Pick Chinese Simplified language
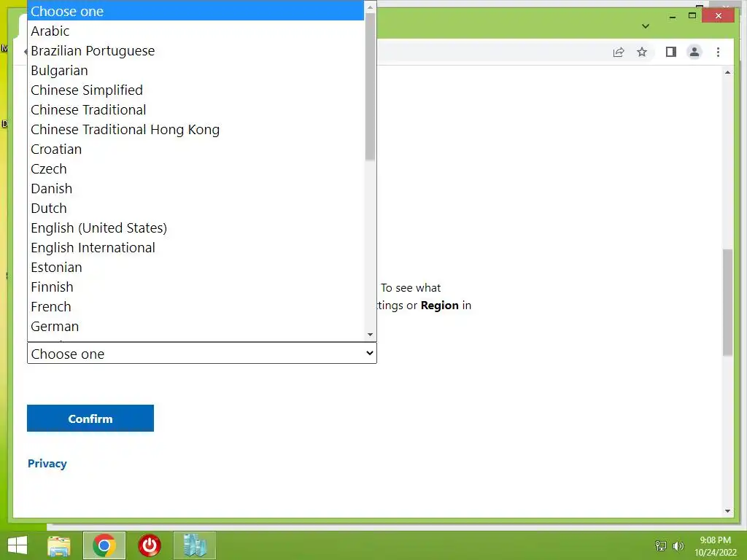747x560 pixels. 196,90
